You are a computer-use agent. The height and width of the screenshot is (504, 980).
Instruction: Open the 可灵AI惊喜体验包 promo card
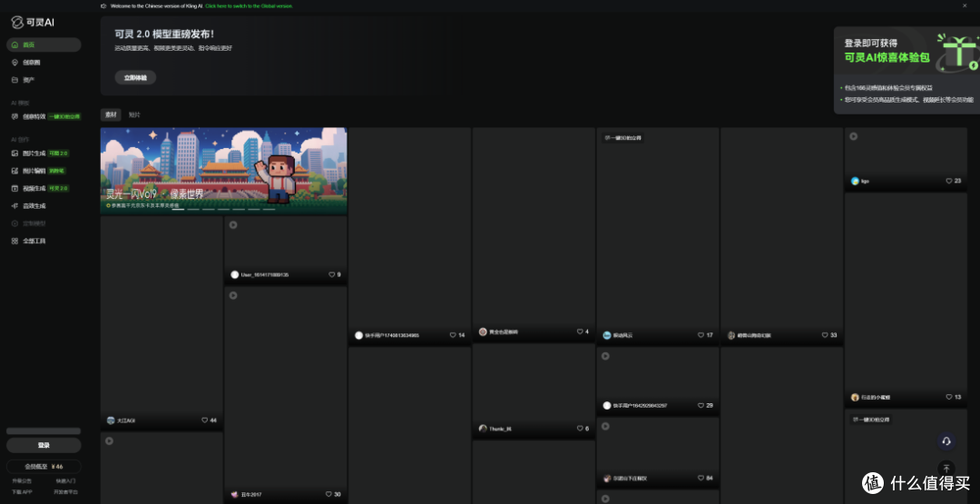[906, 70]
